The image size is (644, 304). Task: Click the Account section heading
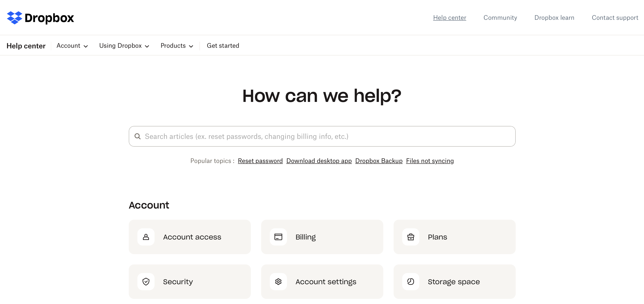point(149,205)
